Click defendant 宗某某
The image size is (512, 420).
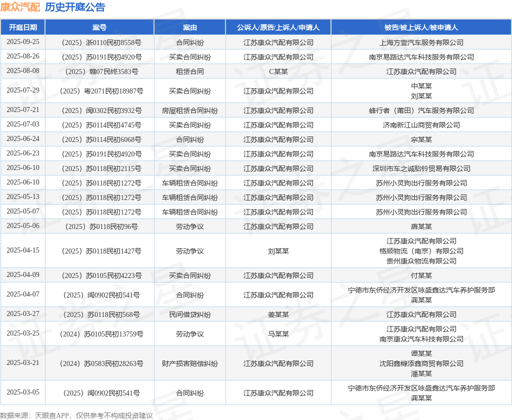(421, 139)
